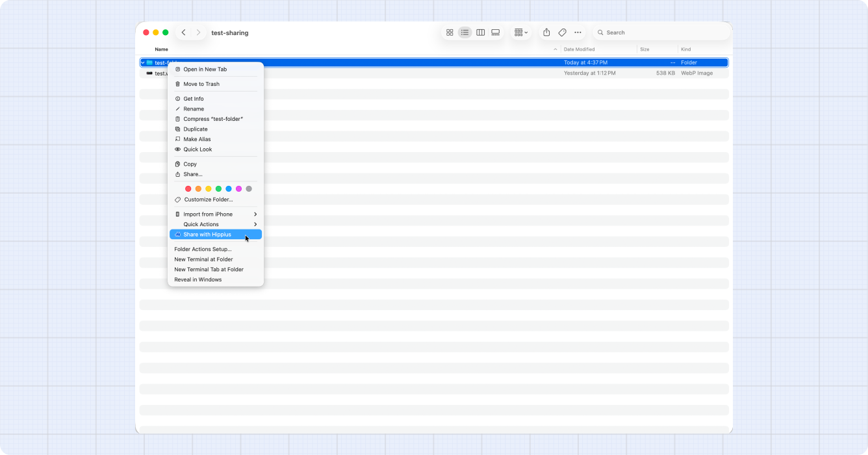Click the test-folder folder icon
This screenshot has width=868, height=455.
pyautogui.click(x=149, y=62)
